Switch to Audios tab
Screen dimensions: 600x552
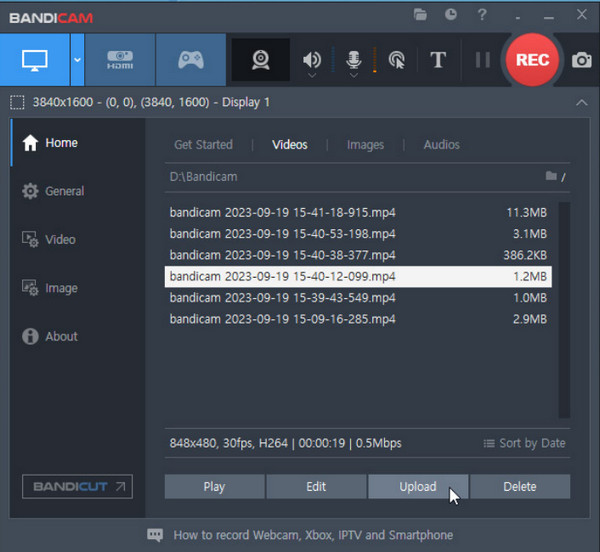(x=442, y=145)
